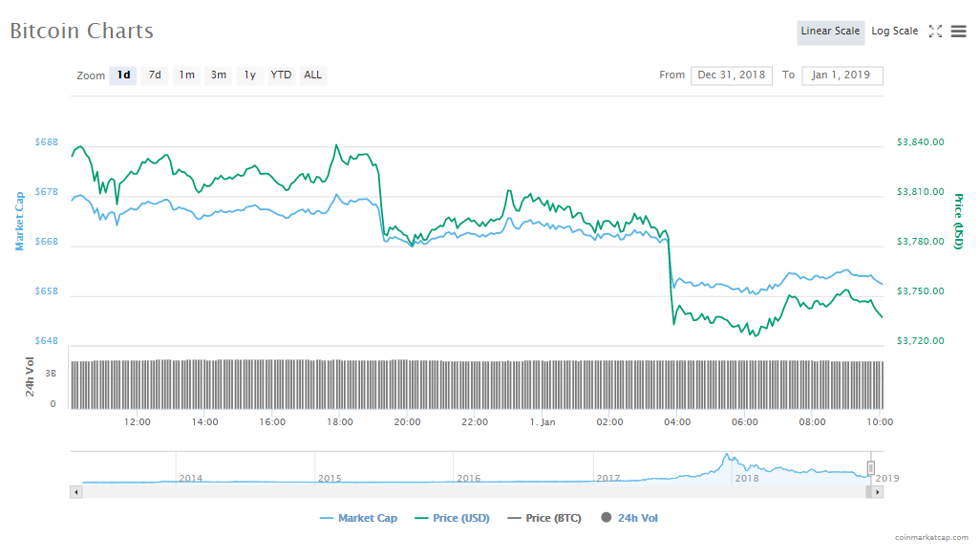Show ALL historical data range
This screenshot has height=559, width=980.
313,75
